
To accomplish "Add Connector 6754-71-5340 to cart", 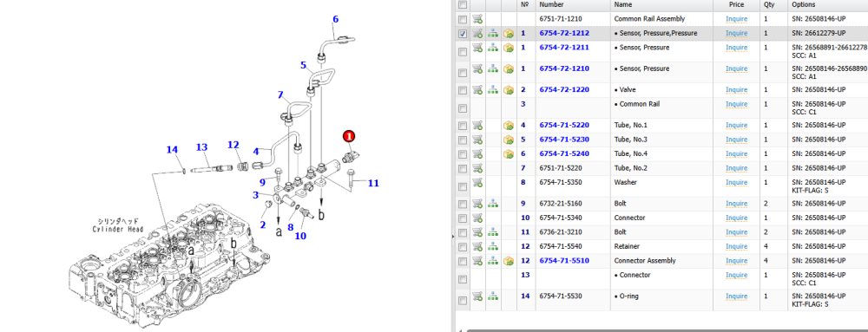I will 477,218.
